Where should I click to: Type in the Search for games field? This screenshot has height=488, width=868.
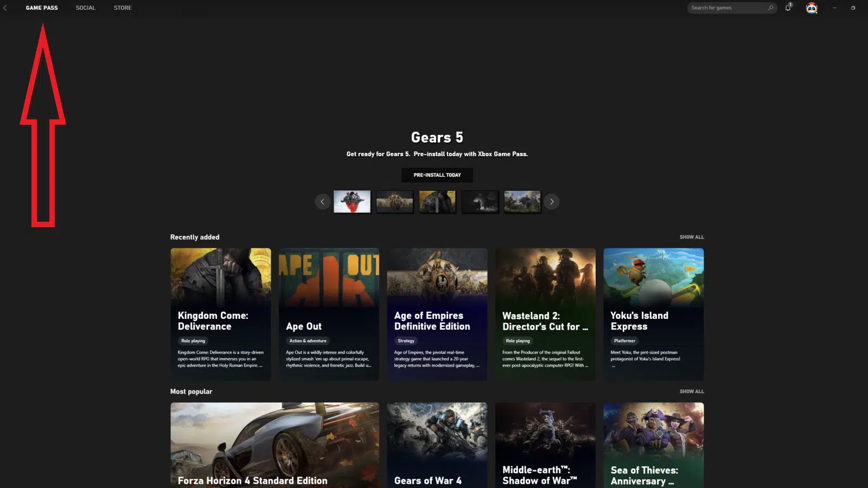727,8
